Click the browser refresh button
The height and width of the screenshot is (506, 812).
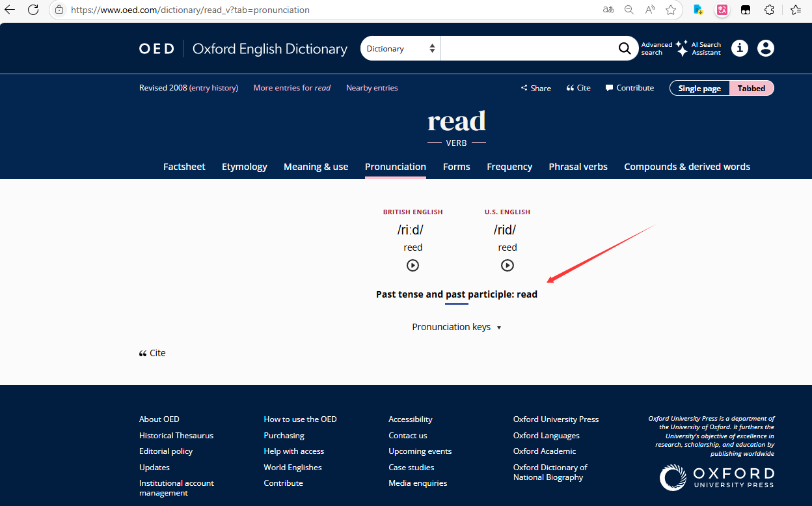[x=33, y=10]
